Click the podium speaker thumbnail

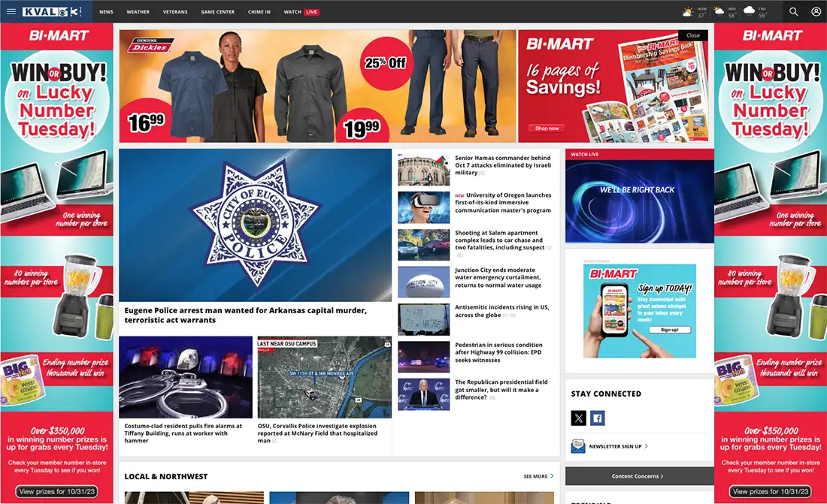423,394
